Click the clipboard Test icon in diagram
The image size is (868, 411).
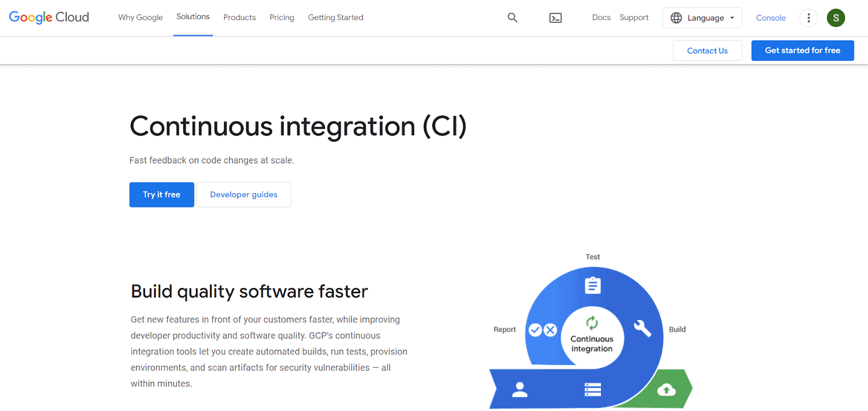592,285
